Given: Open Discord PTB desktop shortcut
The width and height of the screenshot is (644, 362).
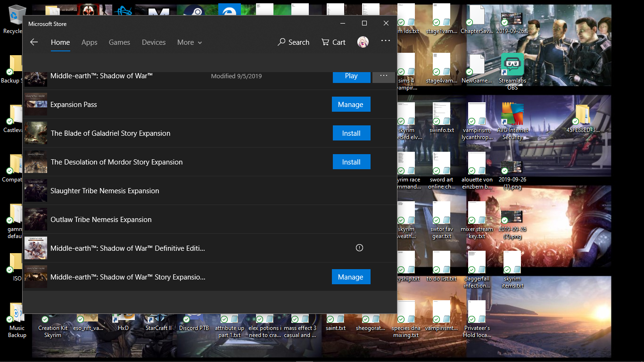Looking at the screenshot, I should pos(194,323).
